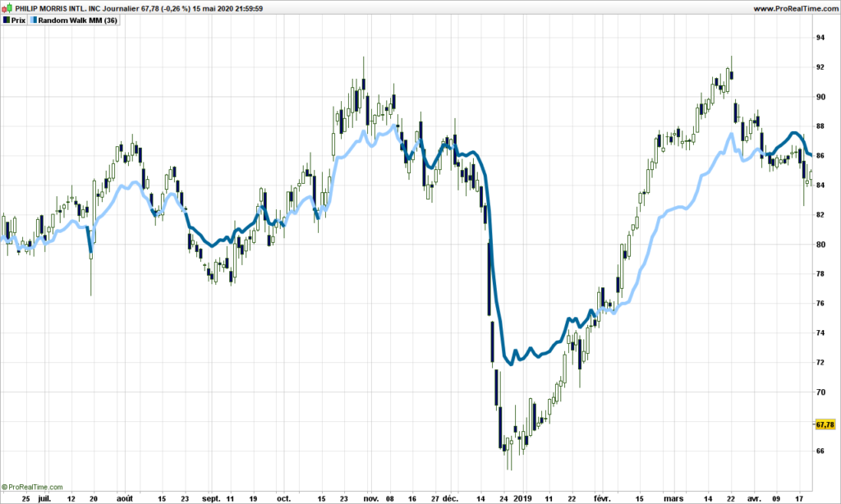Select the Prix legend label

(x=19, y=21)
